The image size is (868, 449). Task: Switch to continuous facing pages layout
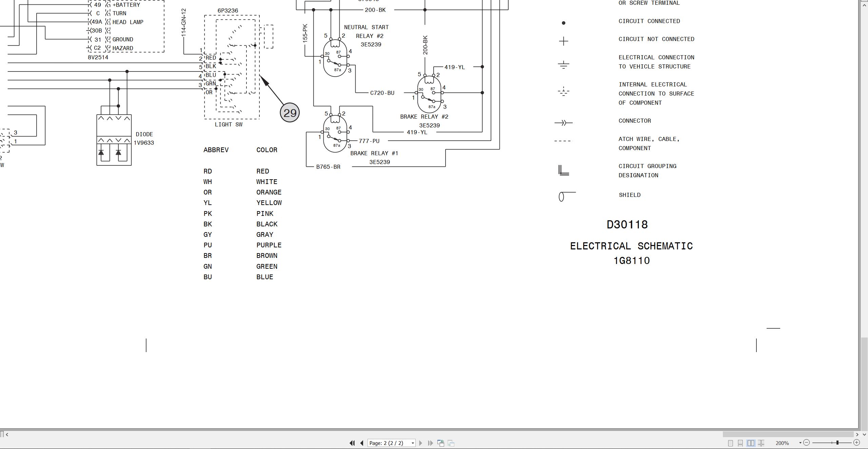tap(761, 443)
